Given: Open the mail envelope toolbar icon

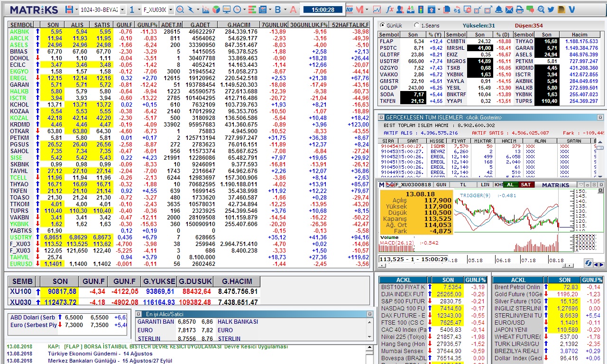Looking at the screenshot, I should tap(509, 9).
